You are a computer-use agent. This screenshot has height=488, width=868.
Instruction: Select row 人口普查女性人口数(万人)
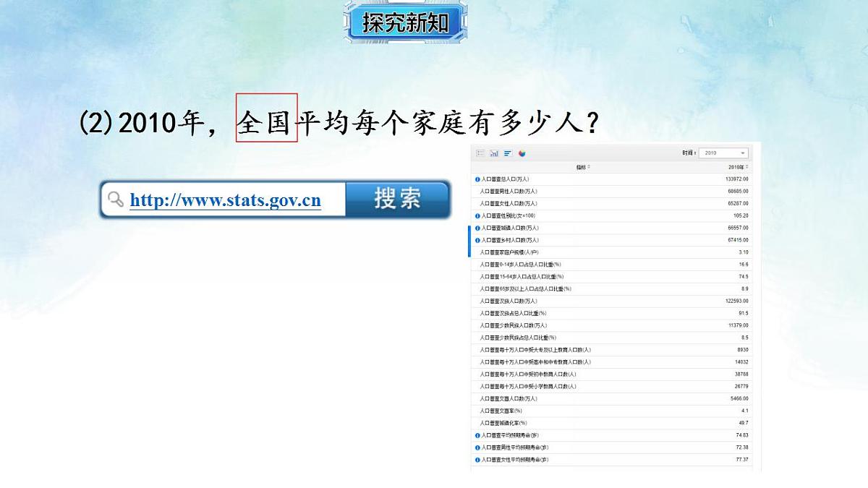[x=612, y=204]
